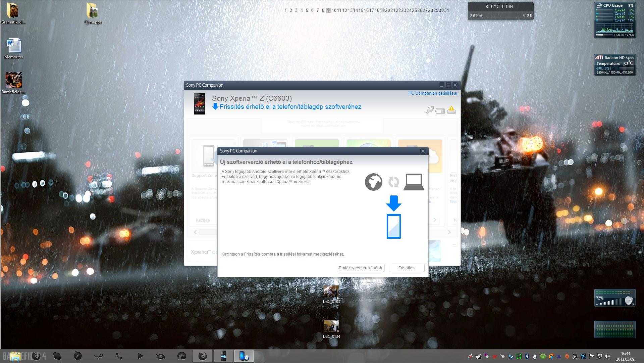Screen dimensions: 644x363
Task: Click the laptop icon in the update dialog
Action: pos(414,182)
